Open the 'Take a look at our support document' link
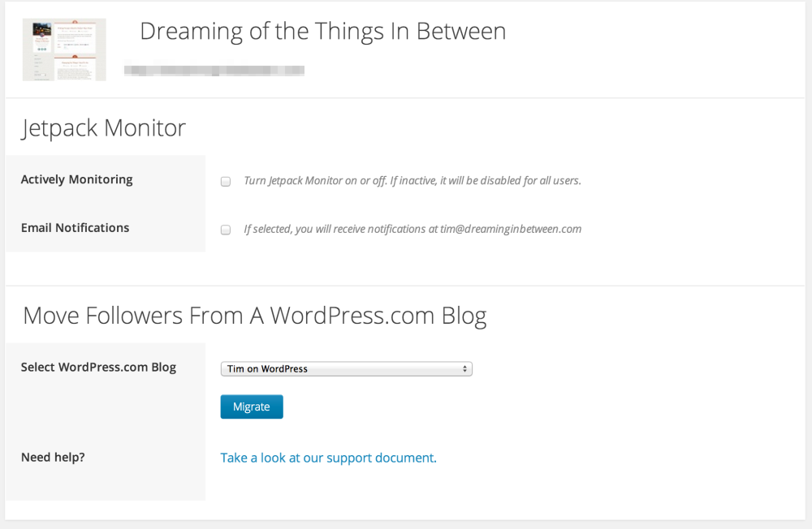The width and height of the screenshot is (812, 529). click(x=328, y=458)
